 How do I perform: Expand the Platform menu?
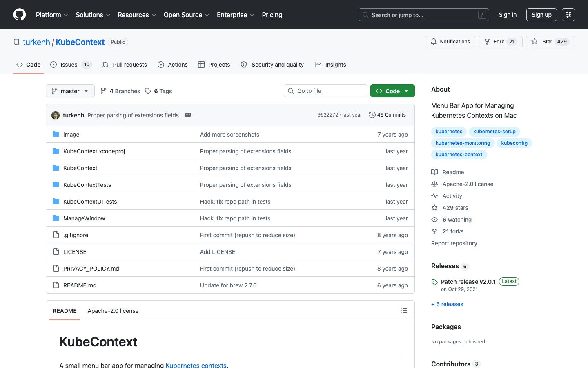[52, 15]
